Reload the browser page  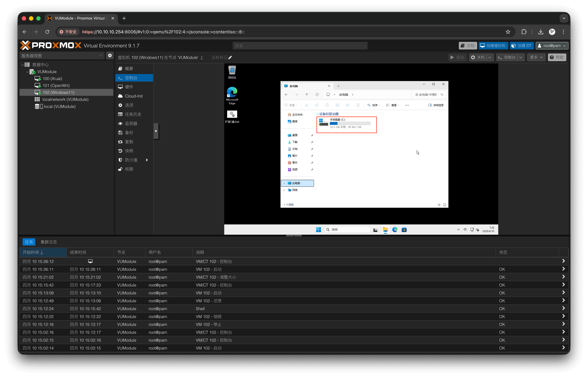47,32
